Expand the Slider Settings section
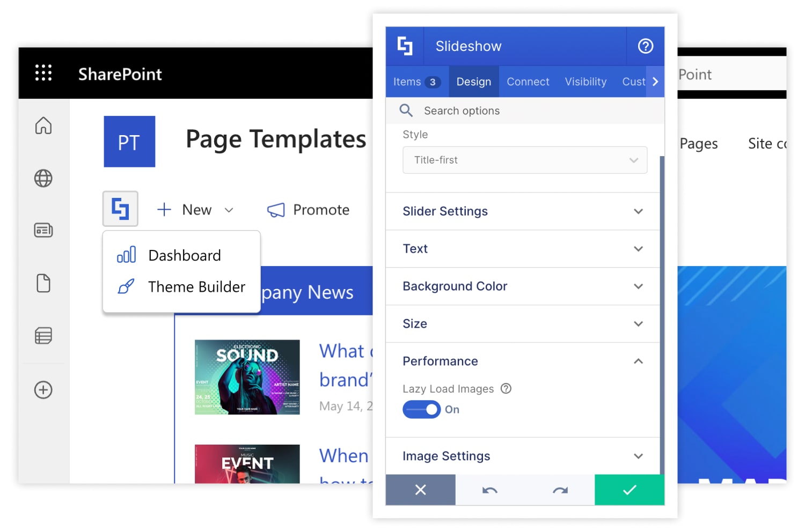Viewport: 805px width, 532px height. tap(523, 211)
